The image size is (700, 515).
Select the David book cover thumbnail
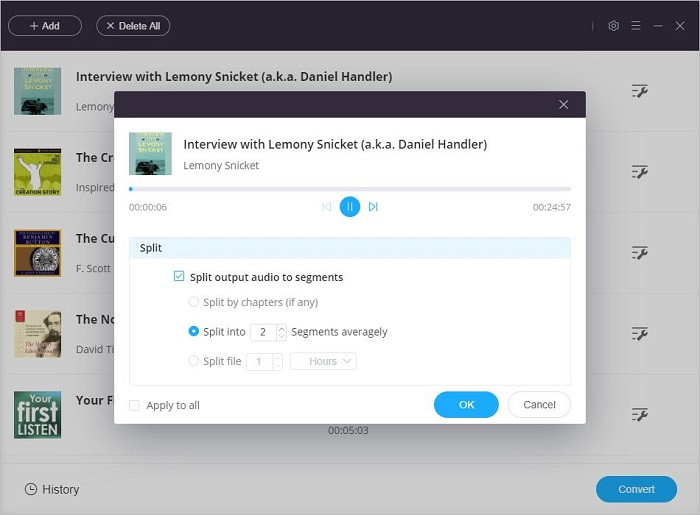click(38, 334)
